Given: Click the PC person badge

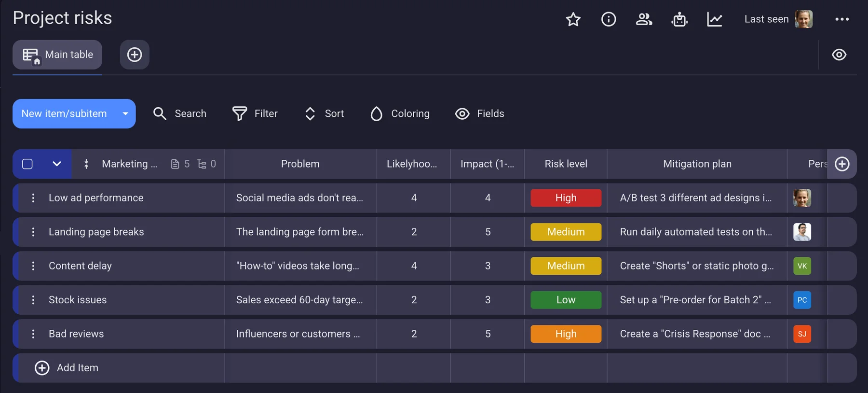Looking at the screenshot, I should click(802, 300).
